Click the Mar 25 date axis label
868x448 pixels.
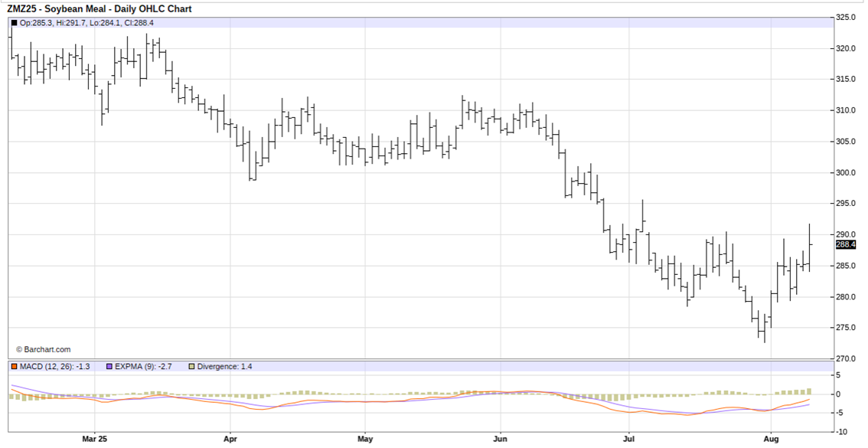point(94,439)
